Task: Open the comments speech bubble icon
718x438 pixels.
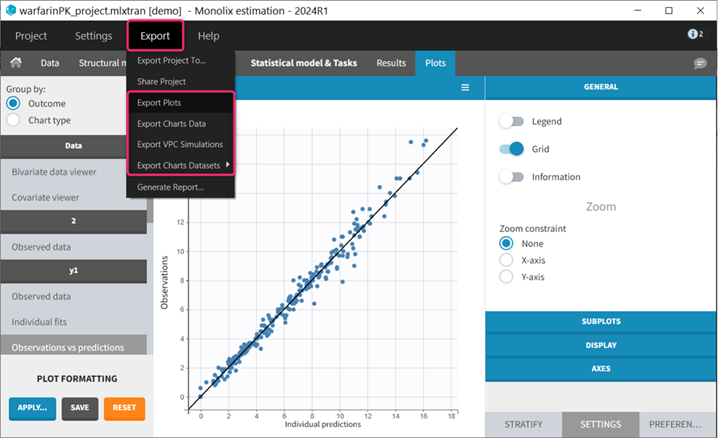Action: [700, 63]
